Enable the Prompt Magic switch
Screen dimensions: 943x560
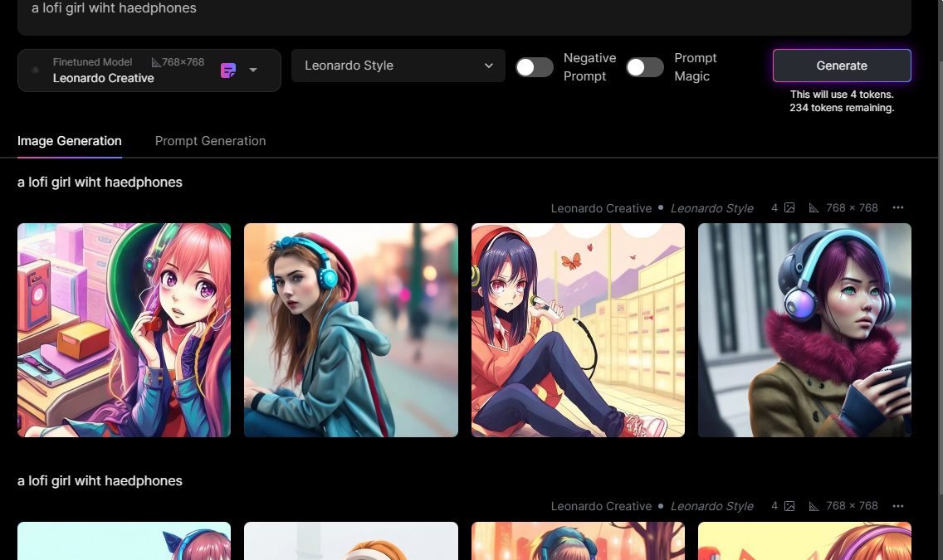click(645, 67)
